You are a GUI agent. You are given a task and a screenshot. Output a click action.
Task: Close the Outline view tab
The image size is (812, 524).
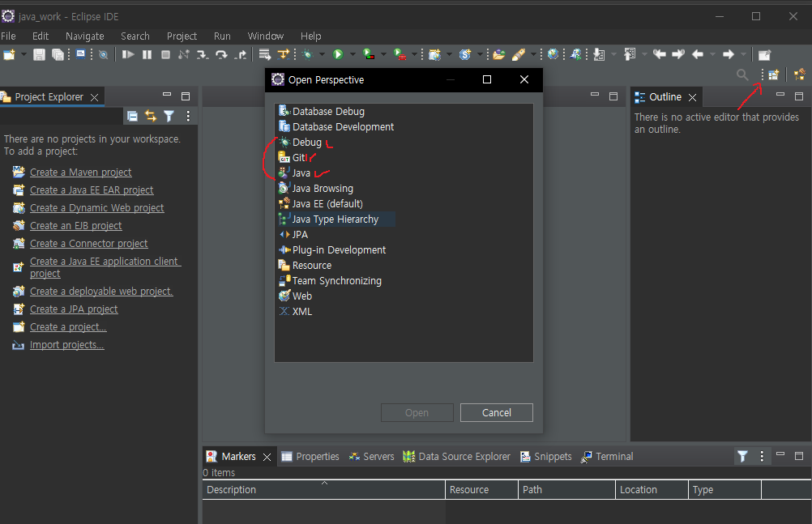692,97
